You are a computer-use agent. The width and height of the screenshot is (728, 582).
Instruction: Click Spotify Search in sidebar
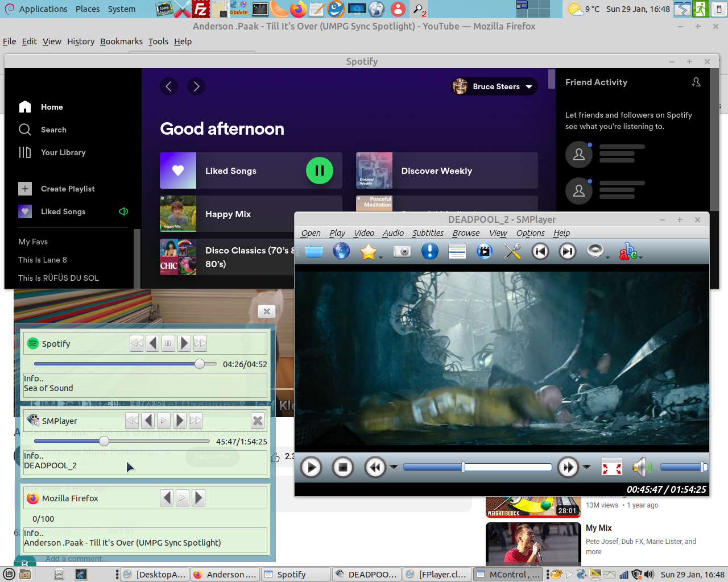click(x=53, y=130)
